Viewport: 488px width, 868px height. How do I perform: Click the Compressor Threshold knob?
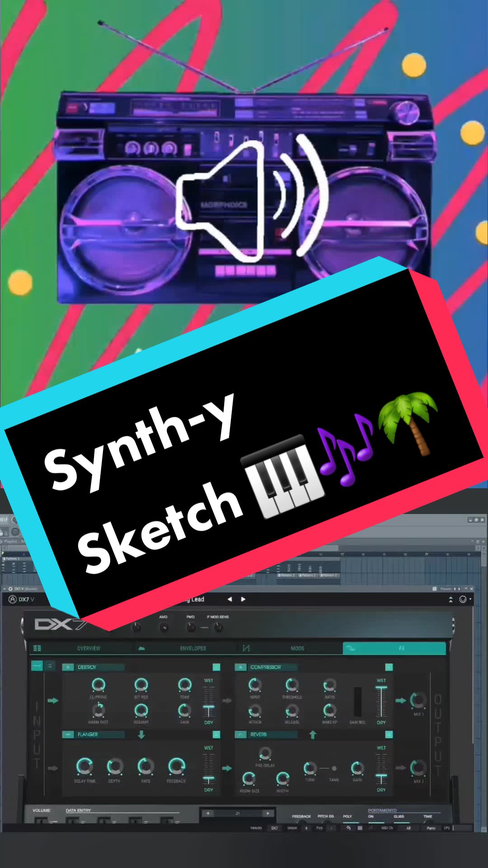(x=292, y=685)
